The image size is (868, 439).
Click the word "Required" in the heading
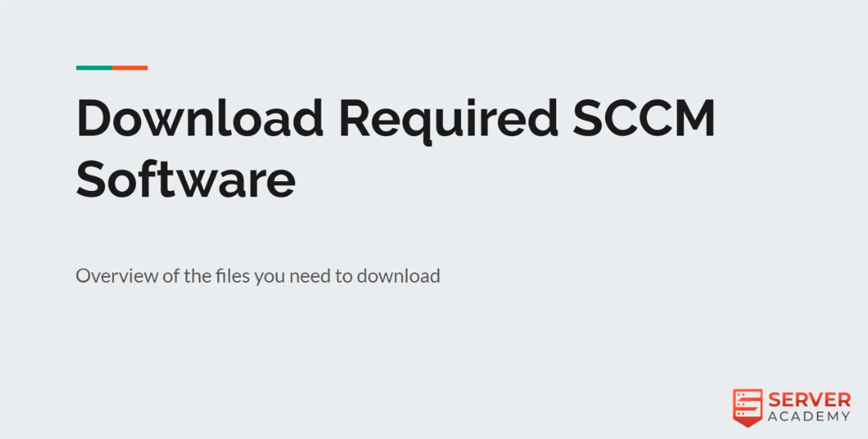(x=448, y=122)
